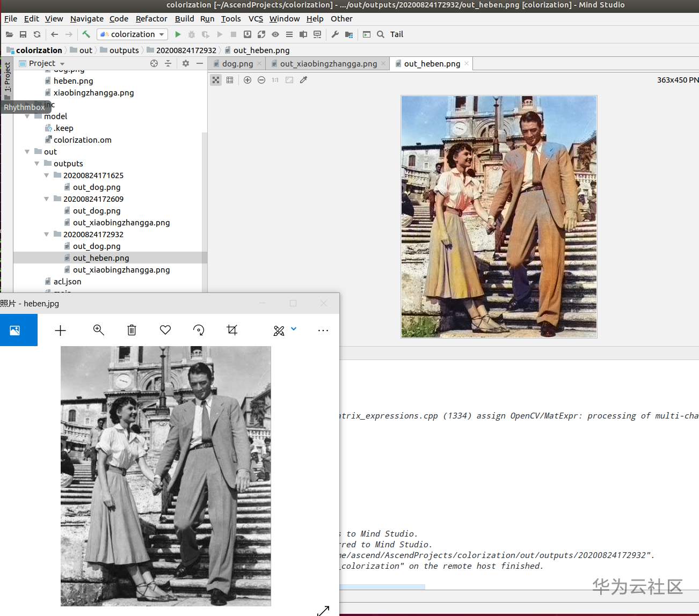Toggle the image grid display
699x616 pixels.
(230, 80)
